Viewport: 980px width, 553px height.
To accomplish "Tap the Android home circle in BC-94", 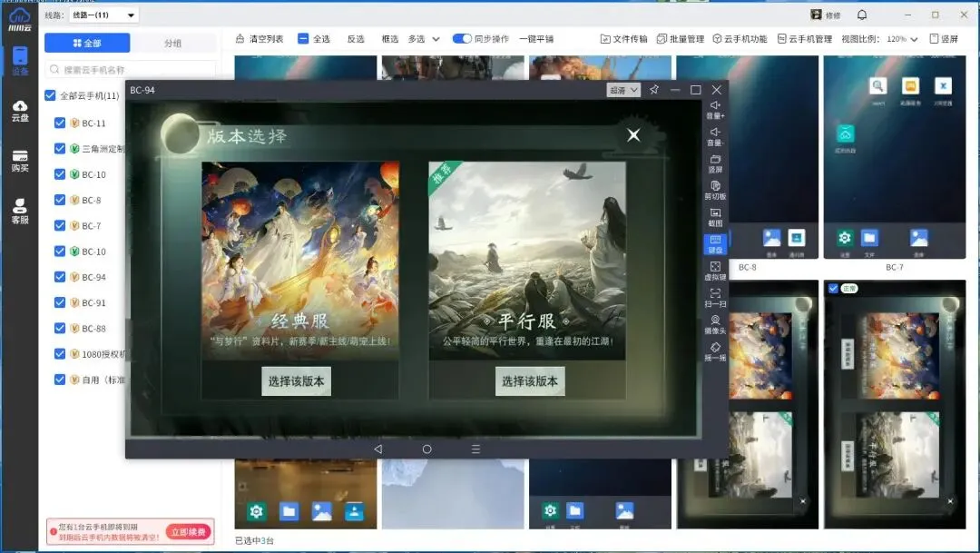I will (x=426, y=449).
